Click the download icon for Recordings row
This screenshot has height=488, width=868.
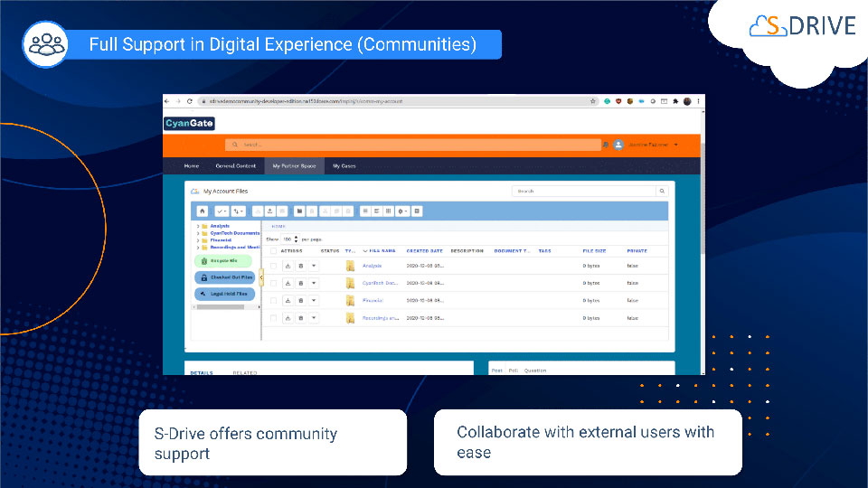click(x=288, y=318)
